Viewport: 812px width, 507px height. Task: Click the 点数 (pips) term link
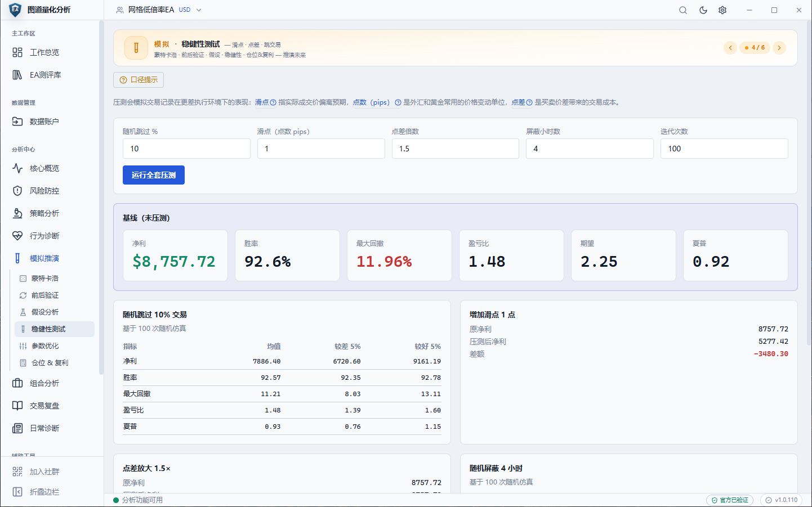(x=371, y=102)
